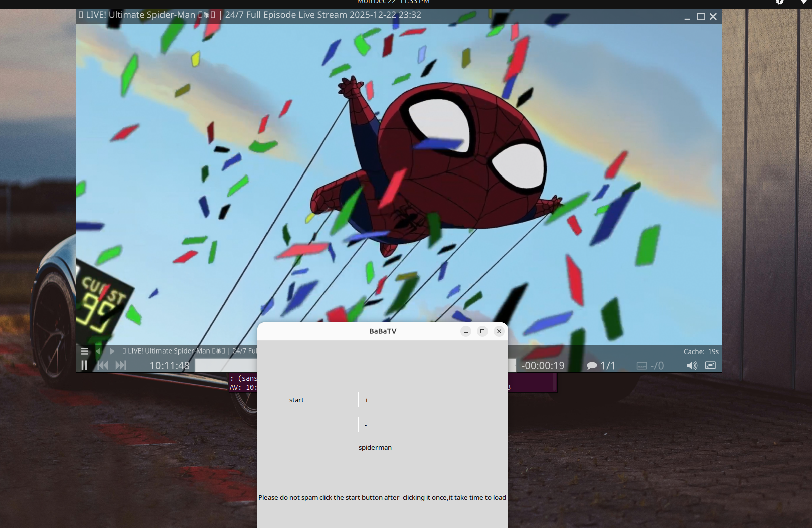Toggle fullscreen mode in the player

(x=710, y=365)
